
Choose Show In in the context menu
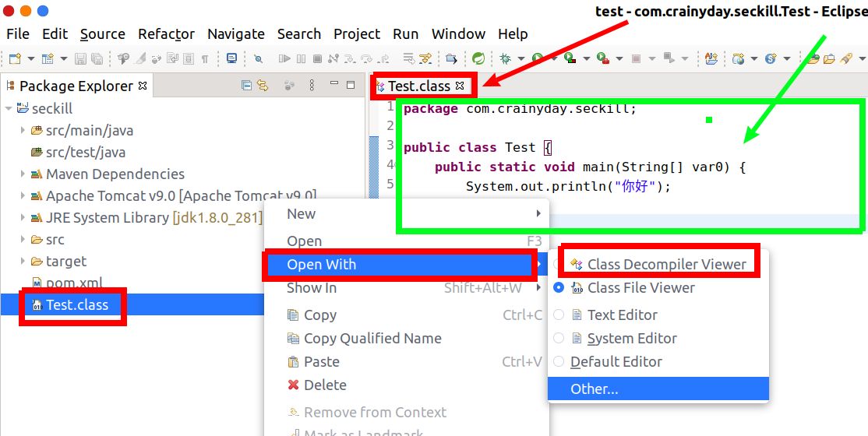tap(407, 288)
